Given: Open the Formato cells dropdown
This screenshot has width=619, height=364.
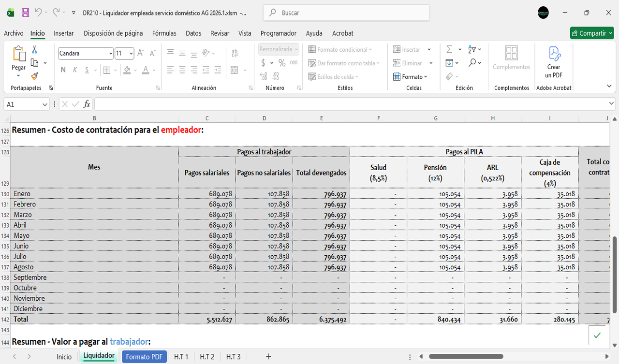Looking at the screenshot, I should 411,77.
